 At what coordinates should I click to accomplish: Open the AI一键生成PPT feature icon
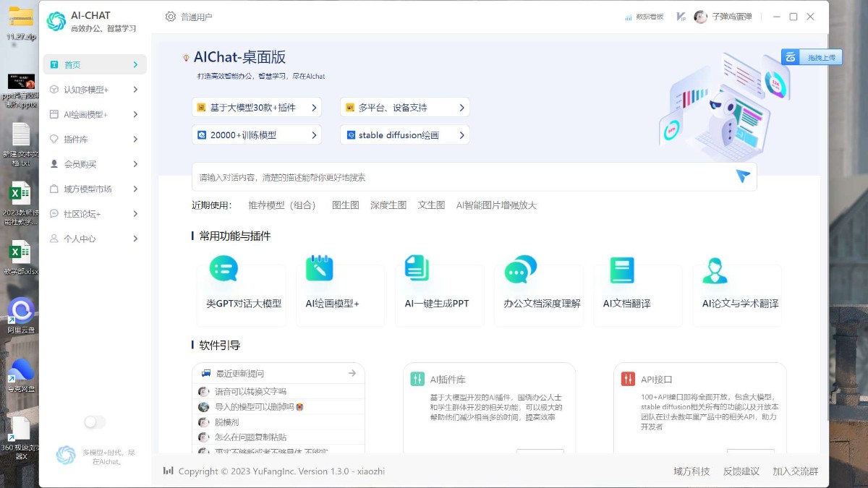(417, 269)
